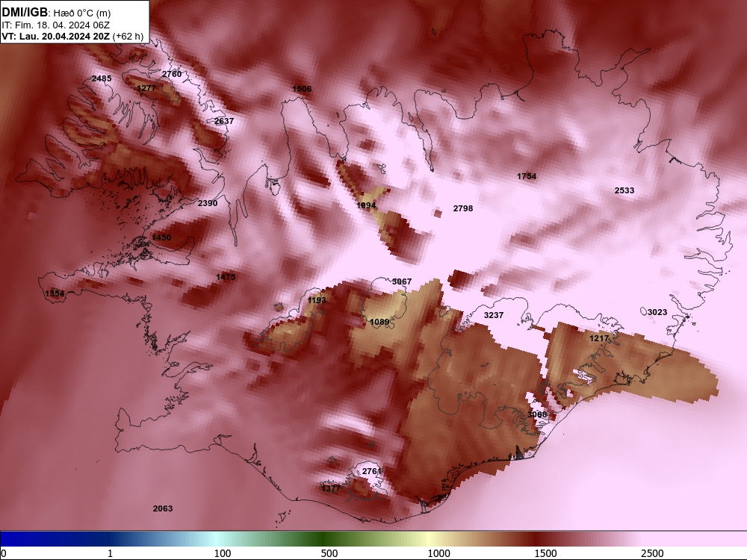Click the 3068 height value

coord(537,414)
